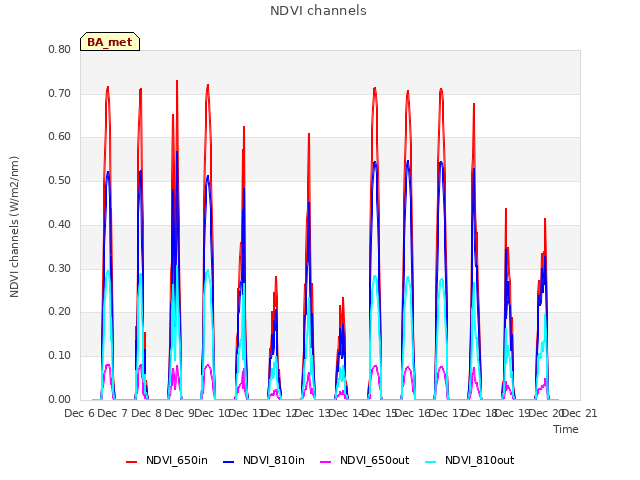Click the red NDVI_650in legend swatch
Image resolution: width=640 pixels, height=480 pixels.
tap(131, 462)
